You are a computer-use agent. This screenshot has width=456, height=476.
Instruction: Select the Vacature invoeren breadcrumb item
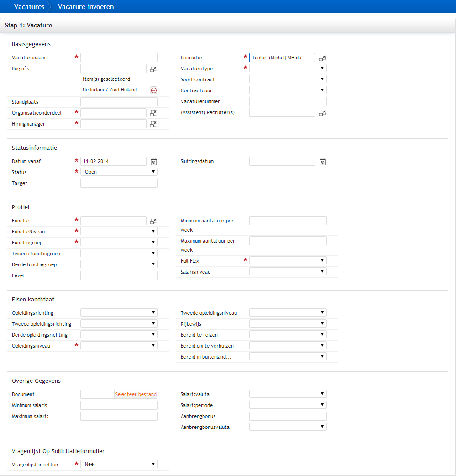pos(86,7)
